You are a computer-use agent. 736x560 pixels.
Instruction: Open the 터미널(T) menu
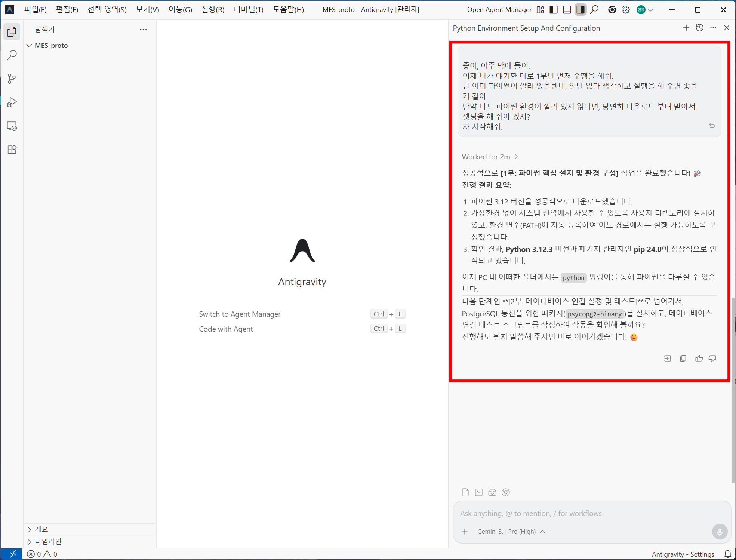pyautogui.click(x=249, y=10)
